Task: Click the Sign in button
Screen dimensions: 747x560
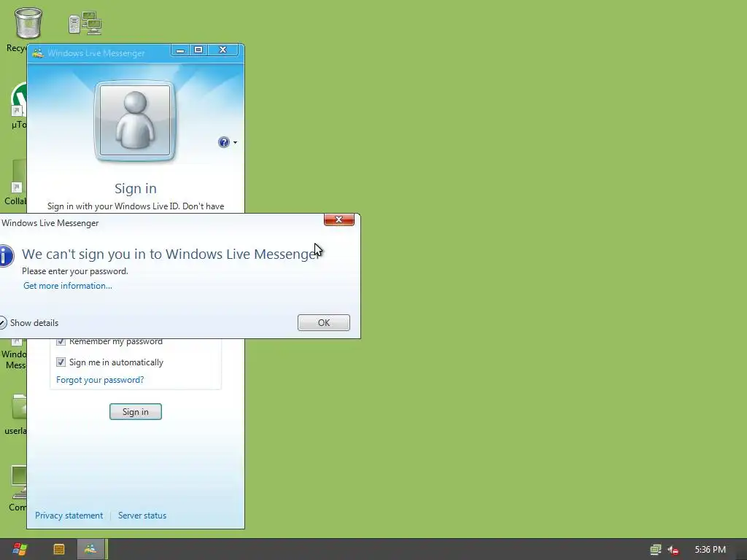Action: coord(135,411)
